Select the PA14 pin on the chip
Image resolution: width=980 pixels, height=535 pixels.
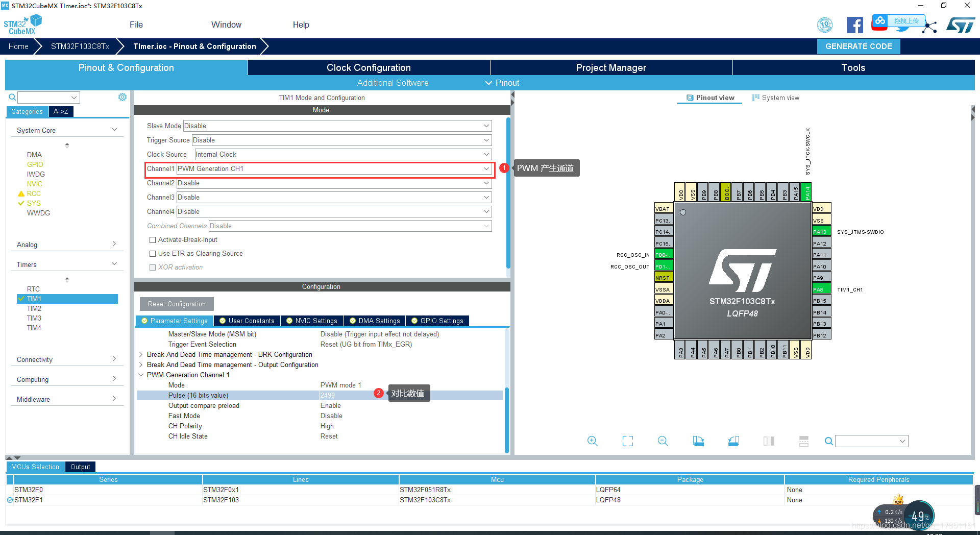tap(807, 192)
